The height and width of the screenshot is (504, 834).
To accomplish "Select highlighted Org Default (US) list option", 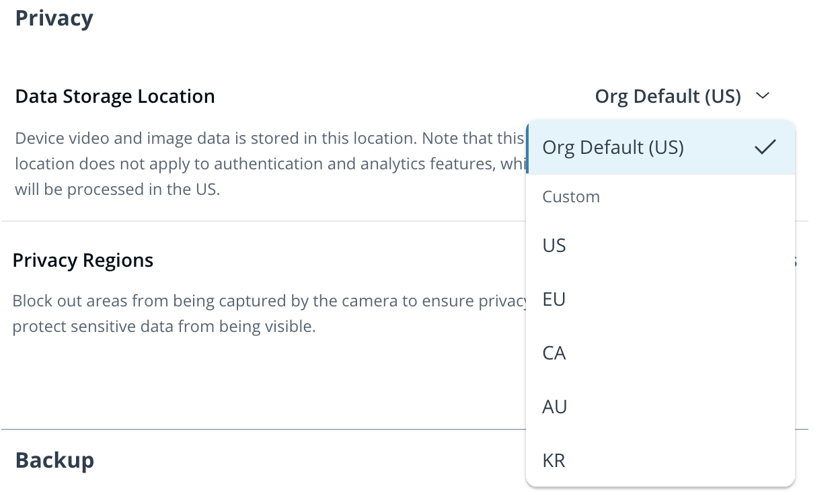I will [x=613, y=148].
